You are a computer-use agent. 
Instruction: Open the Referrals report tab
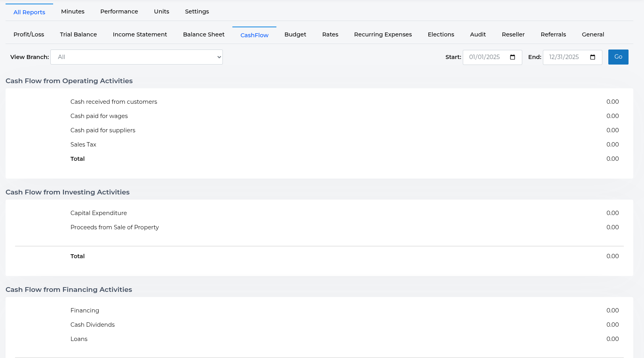coord(553,34)
